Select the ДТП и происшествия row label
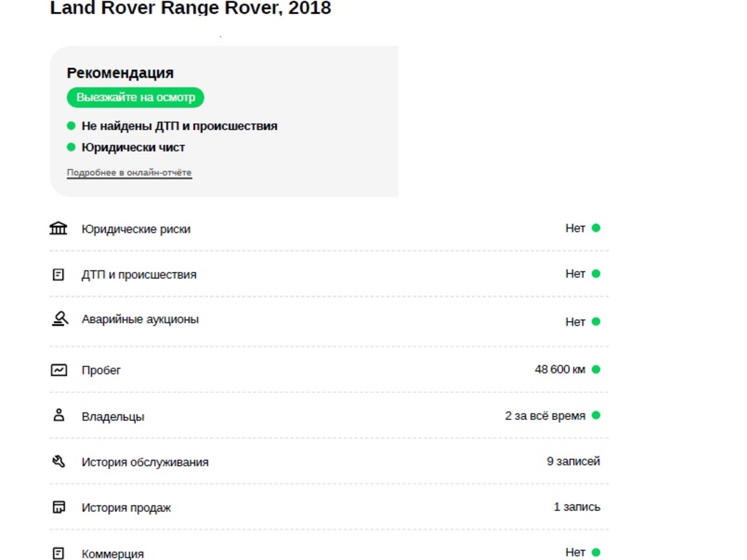Screen dimensions: 747x560 pos(139,275)
